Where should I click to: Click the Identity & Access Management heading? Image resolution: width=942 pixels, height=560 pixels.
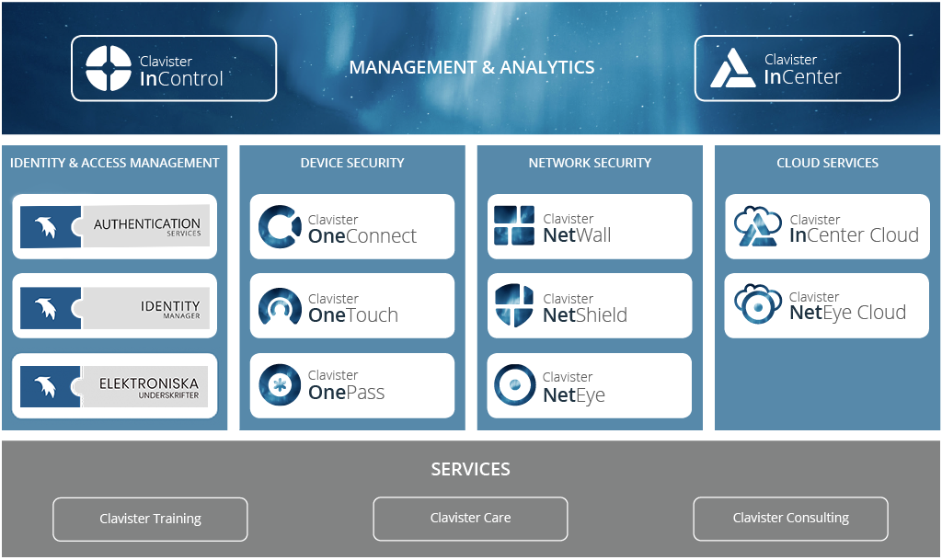[115, 164]
